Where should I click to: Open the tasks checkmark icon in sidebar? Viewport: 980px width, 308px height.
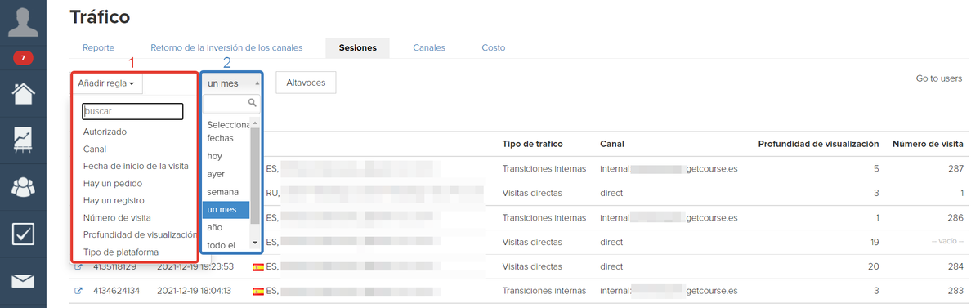23,234
